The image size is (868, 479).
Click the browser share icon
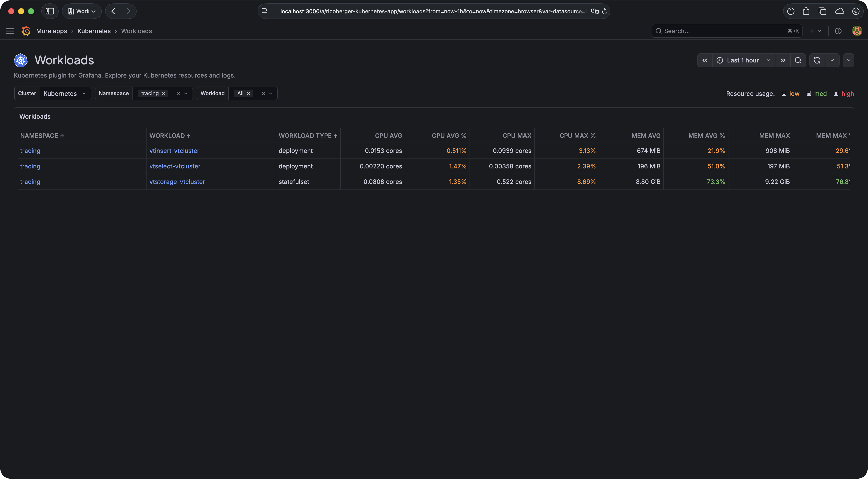[806, 11]
